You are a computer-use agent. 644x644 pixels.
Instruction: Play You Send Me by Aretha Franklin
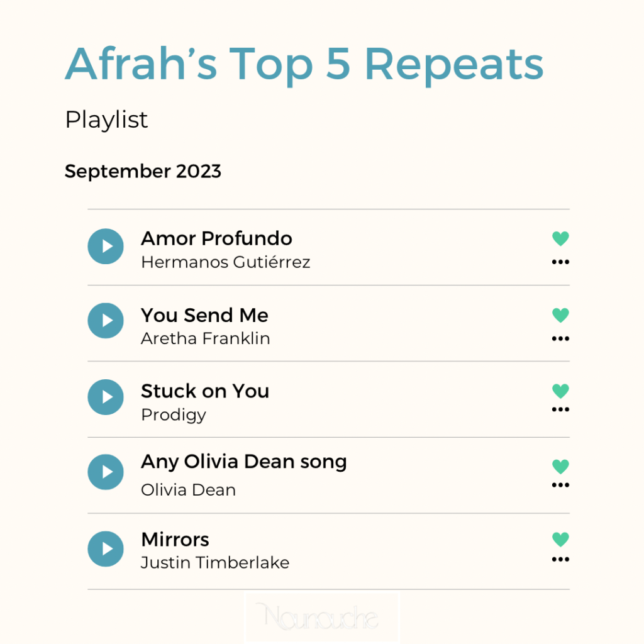(x=106, y=321)
